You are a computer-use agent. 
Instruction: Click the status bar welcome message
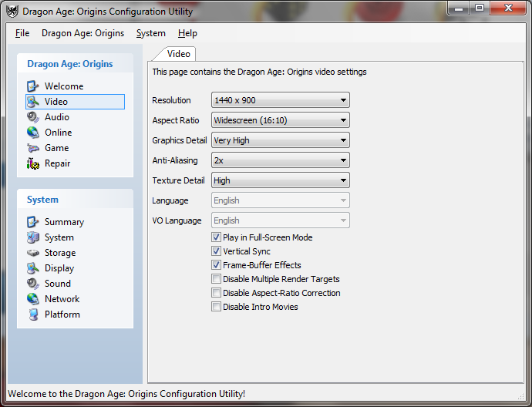pyautogui.click(x=126, y=394)
